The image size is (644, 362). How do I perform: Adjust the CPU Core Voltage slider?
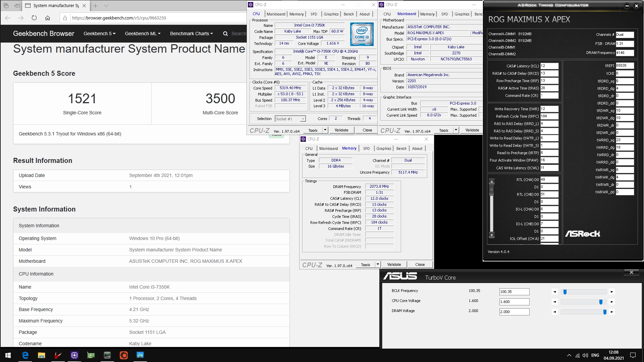click(x=583, y=302)
